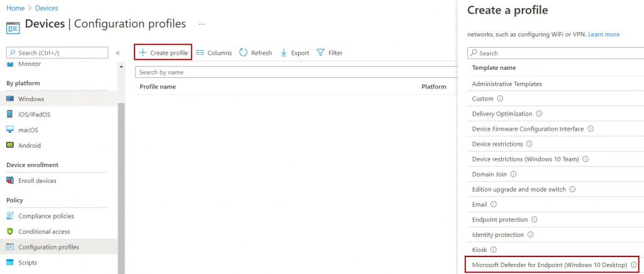Select the Administrative Templates template

507,84
